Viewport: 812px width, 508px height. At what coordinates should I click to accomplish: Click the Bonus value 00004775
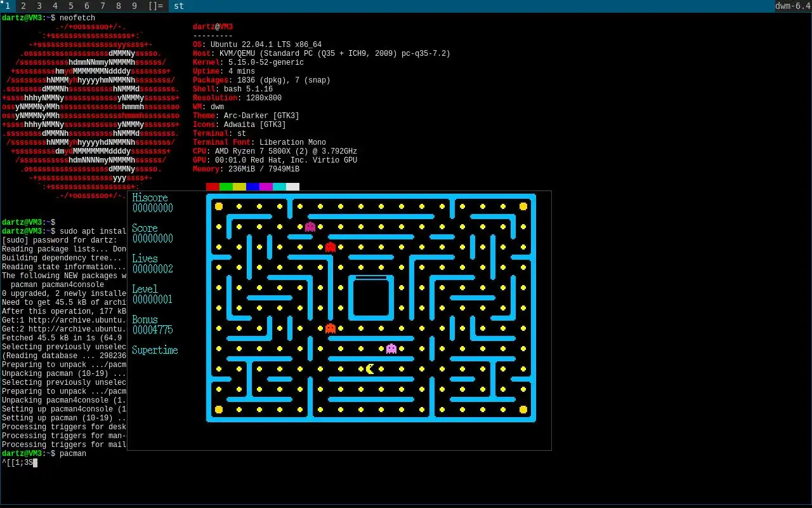point(153,330)
